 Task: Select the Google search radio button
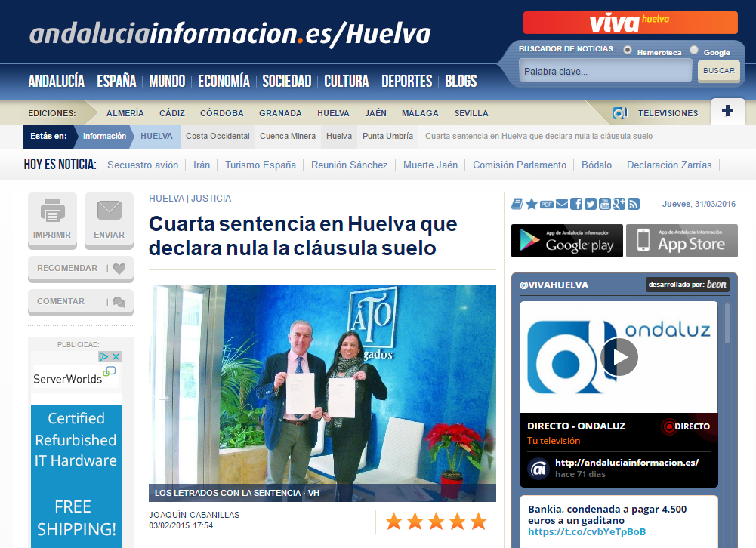point(694,50)
